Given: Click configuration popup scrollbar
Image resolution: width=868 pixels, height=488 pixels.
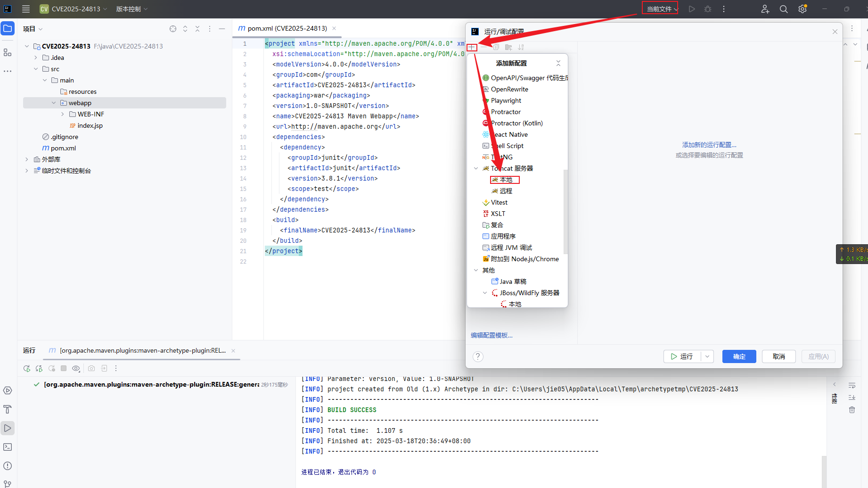Looking at the screenshot, I should coord(565,211).
